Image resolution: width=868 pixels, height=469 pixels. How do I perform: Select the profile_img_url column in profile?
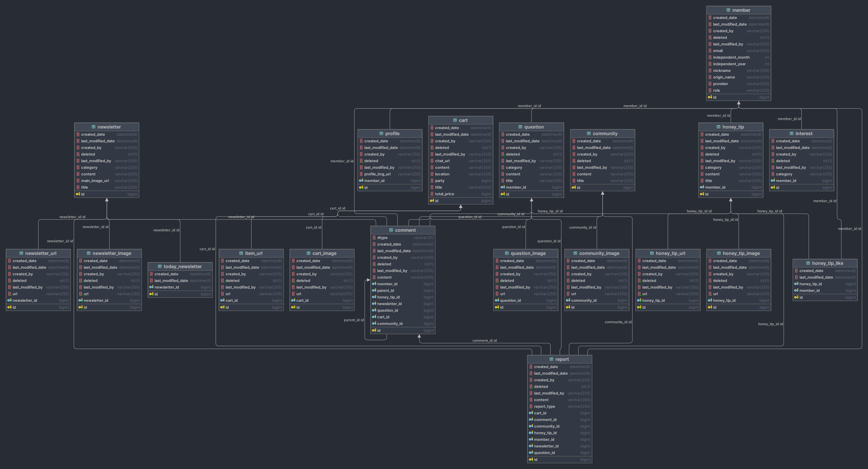coord(390,174)
